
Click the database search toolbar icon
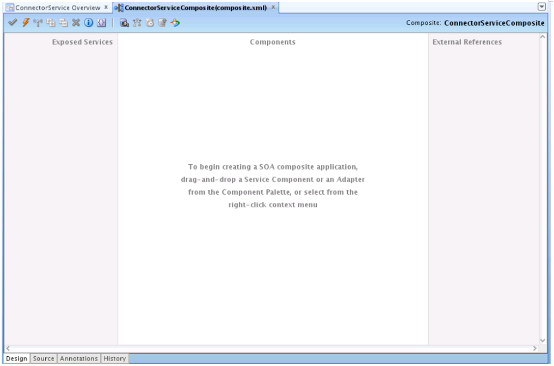click(x=124, y=23)
